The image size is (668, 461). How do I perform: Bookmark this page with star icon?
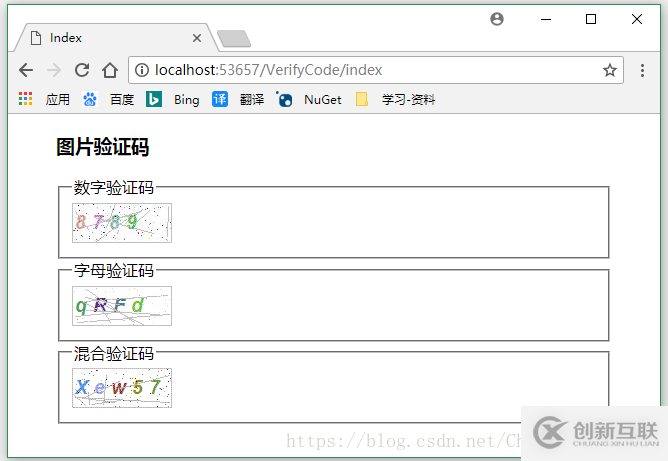[x=609, y=70]
